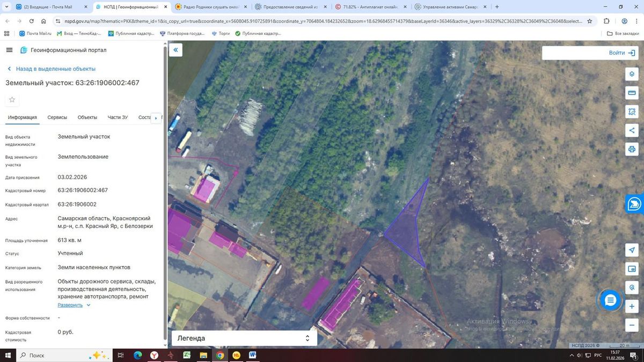This screenshot has height=362, width=644.
Task: Open the browser extensions menu
Action: coord(606,21)
